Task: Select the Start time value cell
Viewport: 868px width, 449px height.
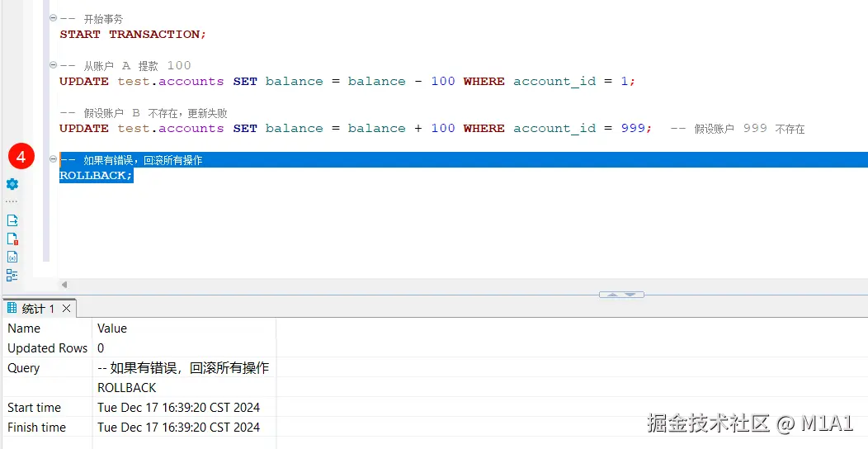Action: click(184, 408)
